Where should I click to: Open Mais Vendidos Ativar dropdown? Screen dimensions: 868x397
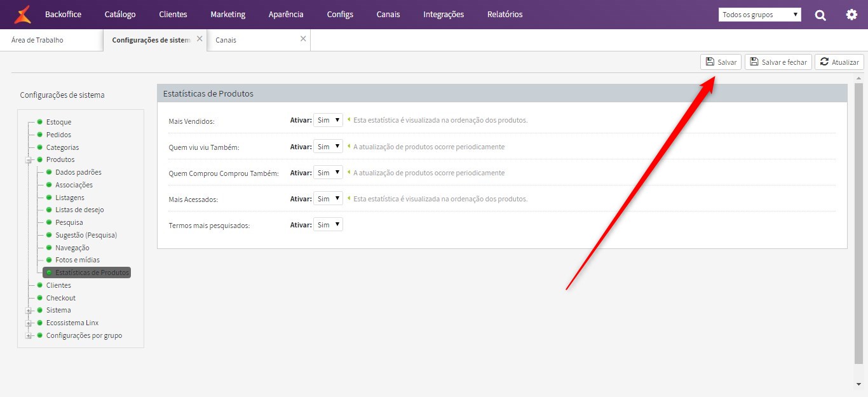tap(328, 120)
